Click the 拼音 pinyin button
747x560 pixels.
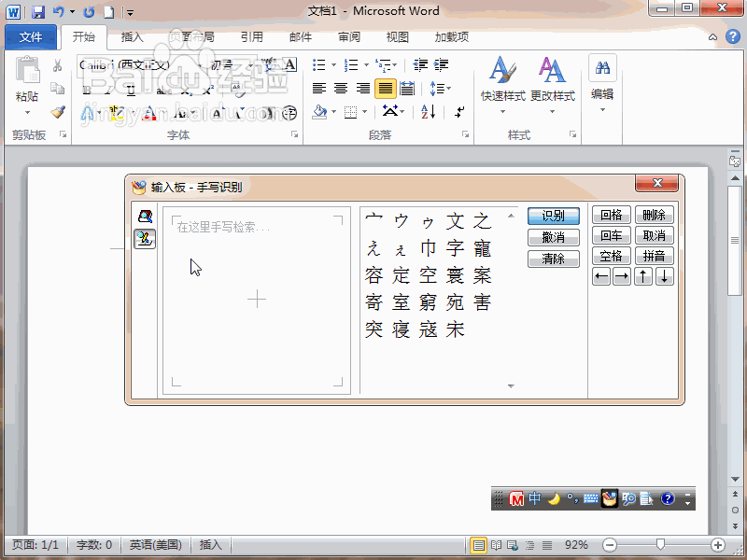(655, 256)
